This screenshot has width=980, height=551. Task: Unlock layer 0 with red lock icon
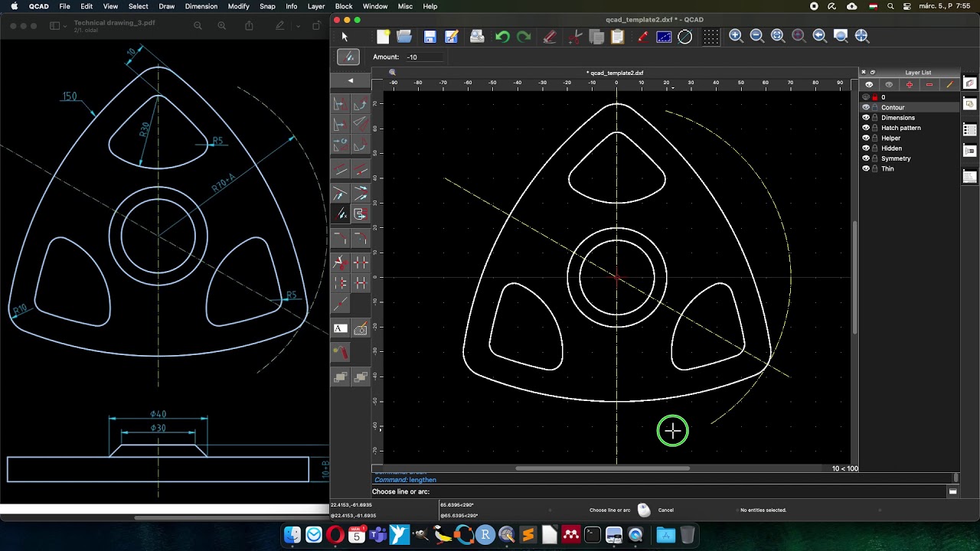pyautogui.click(x=875, y=97)
